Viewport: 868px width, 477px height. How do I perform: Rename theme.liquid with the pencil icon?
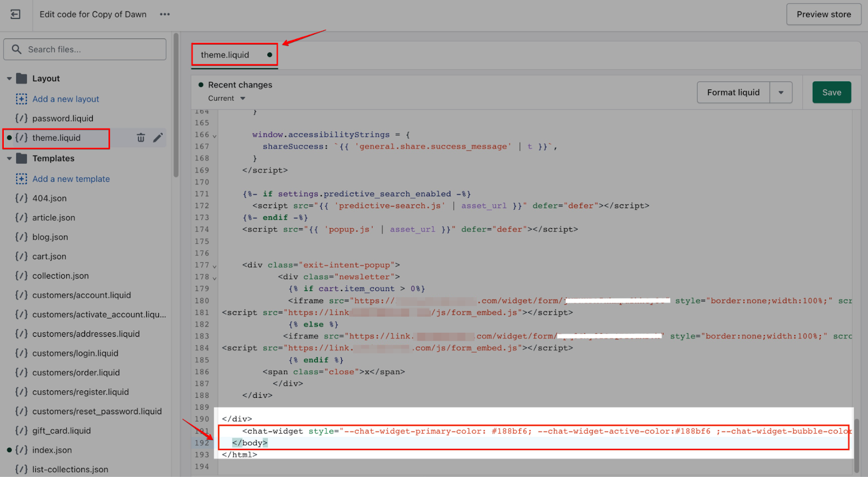[158, 138]
